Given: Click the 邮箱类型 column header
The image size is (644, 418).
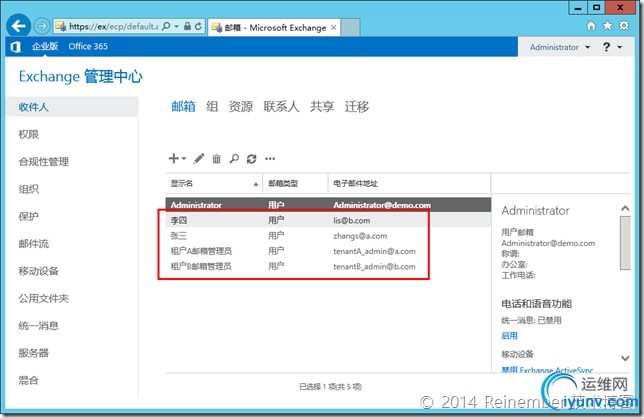Looking at the screenshot, I should [295, 184].
